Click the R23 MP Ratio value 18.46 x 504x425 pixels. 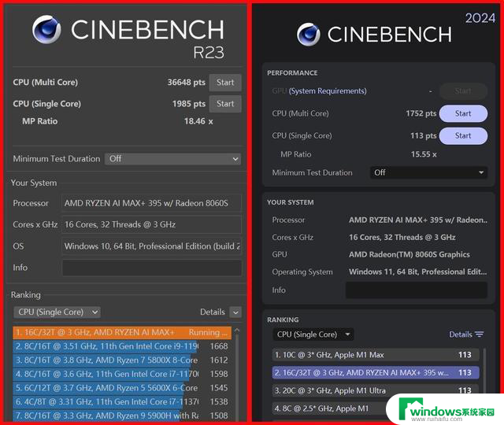(x=198, y=121)
